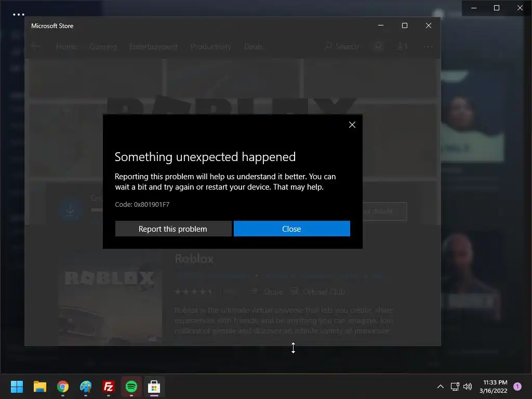Click the download arrow circle icon
This screenshot has width=532, height=399.
coord(70,210)
